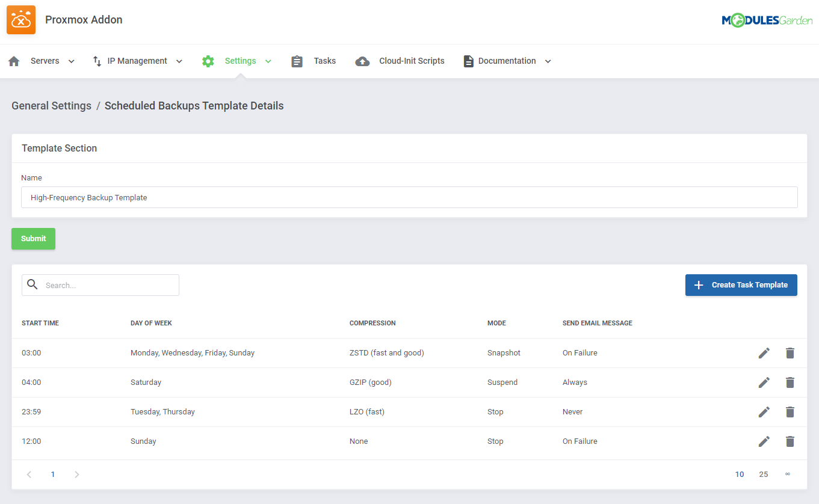Click the 'Always' email cell
The height and width of the screenshot is (504, 819).
(x=575, y=383)
